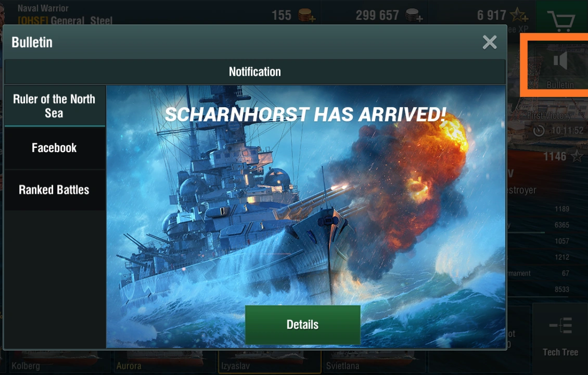Click the Free XP star plus icon
Viewport: 588px width, 375px height.
[x=519, y=15]
